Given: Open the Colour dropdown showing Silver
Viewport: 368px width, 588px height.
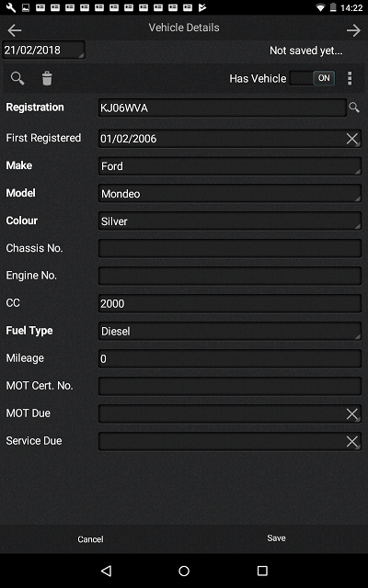Looking at the screenshot, I should pyautogui.click(x=230, y=221).
